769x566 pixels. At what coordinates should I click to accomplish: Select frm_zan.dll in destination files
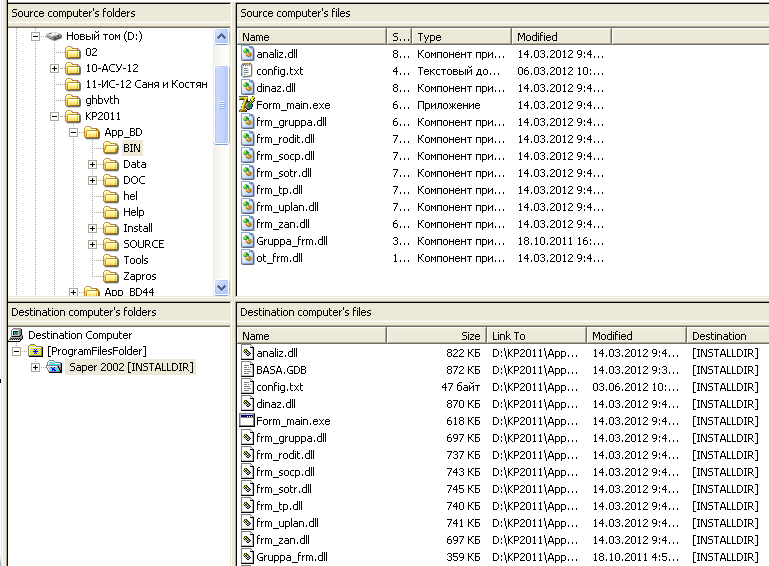[283, 540]
